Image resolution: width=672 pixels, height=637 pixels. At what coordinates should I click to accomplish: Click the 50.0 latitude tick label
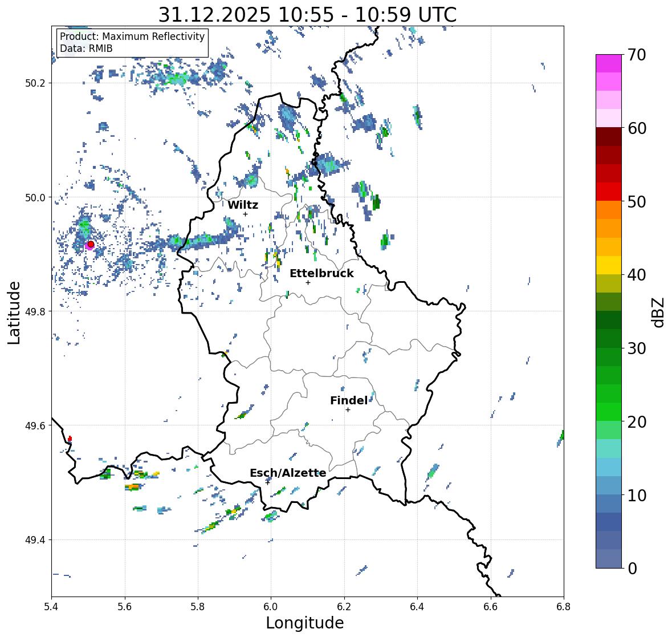coord(35,198)
